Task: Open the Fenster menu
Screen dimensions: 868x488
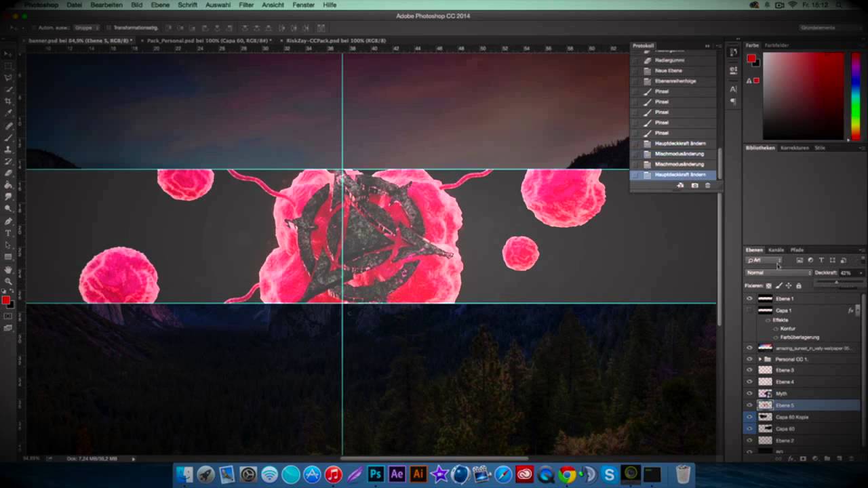Action: pos(303,5)
